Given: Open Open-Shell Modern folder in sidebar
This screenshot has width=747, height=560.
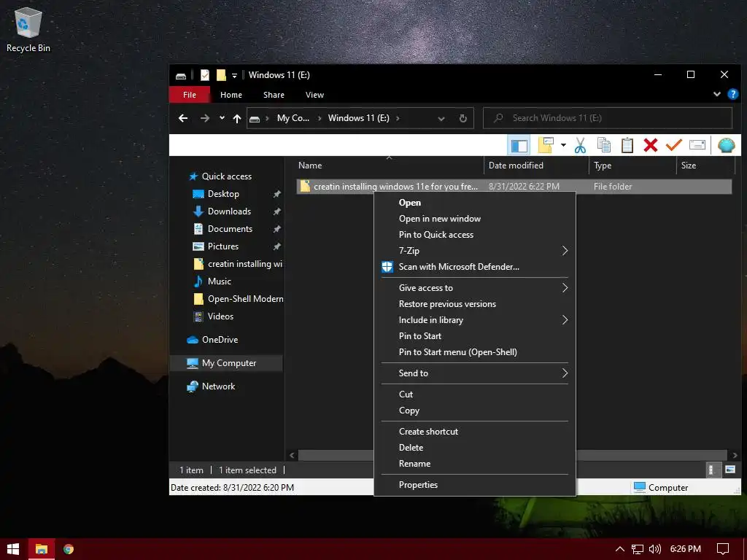Looking at the screenshot, I should coord(245,299).
